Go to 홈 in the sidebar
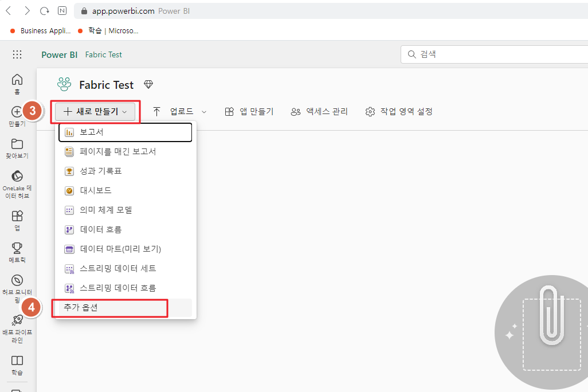Viewport: 588px width, 392px height. click(17, 84)
